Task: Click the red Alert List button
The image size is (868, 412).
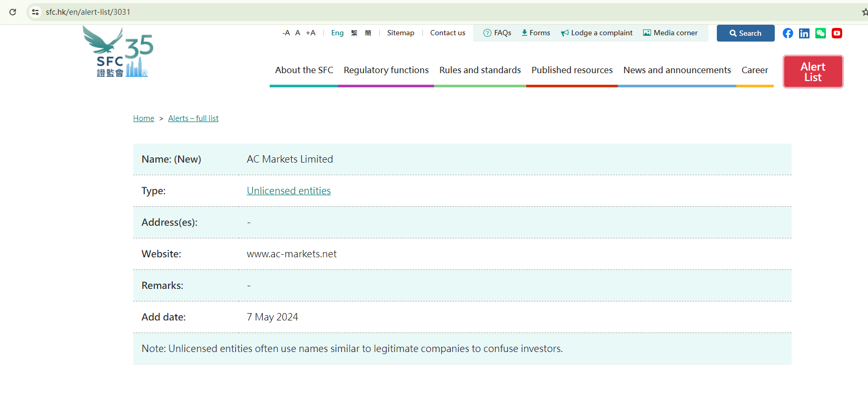Action: pyautogui.click(x=813, y=72)
